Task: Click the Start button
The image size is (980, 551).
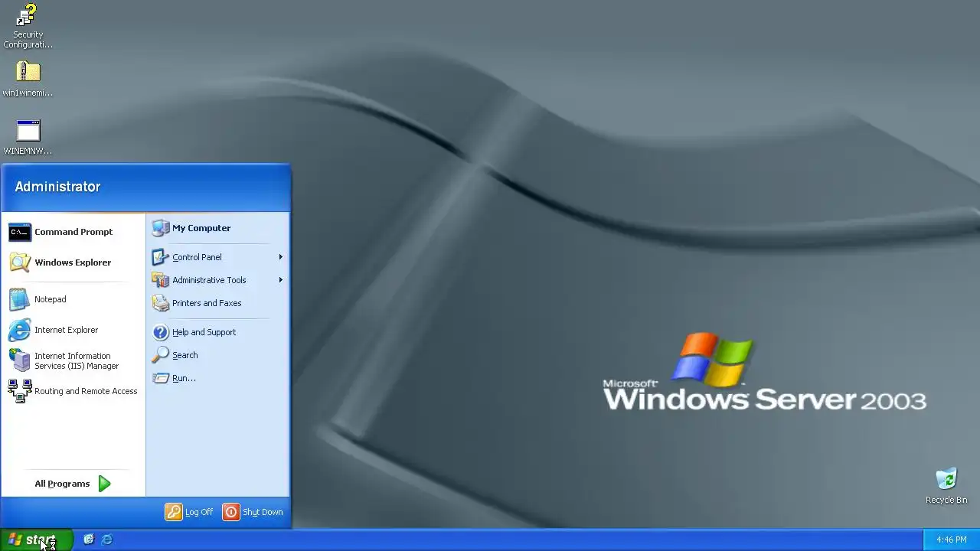Action: coord(36,540)
